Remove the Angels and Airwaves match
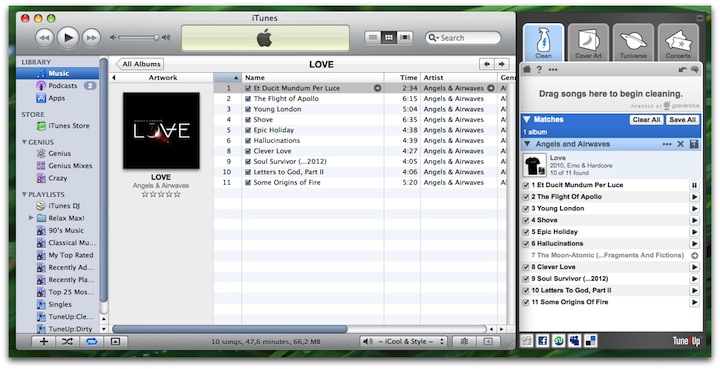This screenshot has width=720, height=369. tap(681, 144)
